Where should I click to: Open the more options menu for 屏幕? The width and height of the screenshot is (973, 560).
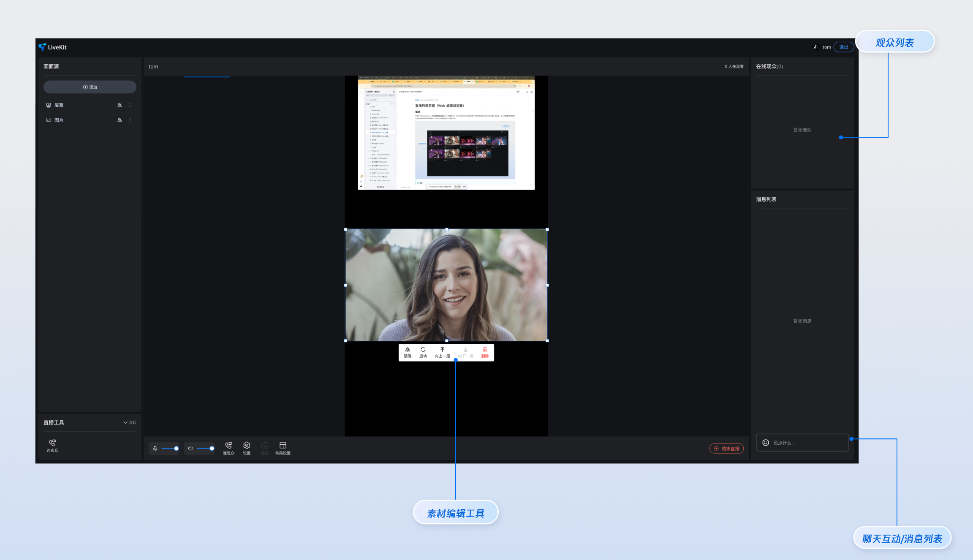point(130,105)
